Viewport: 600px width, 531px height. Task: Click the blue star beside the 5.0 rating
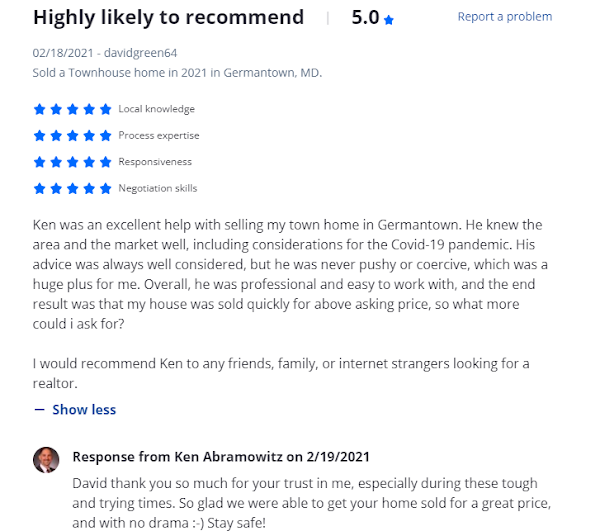[389, 19]
